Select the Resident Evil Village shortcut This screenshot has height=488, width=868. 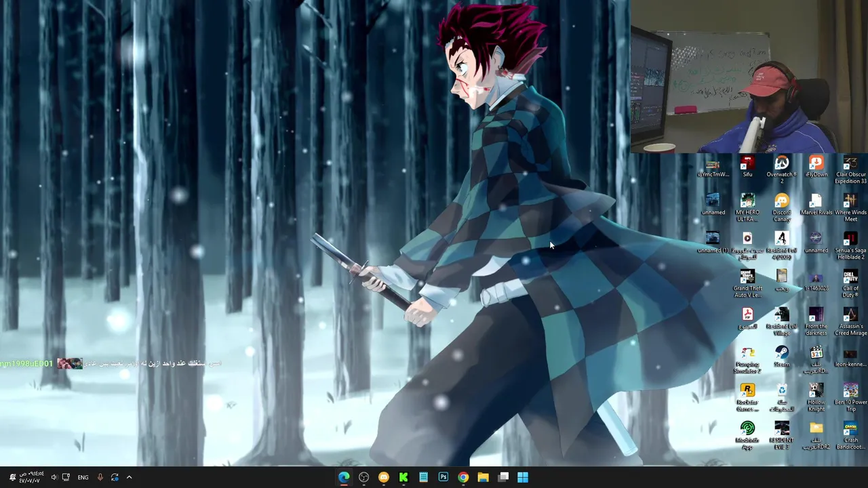tap(782, 322)
